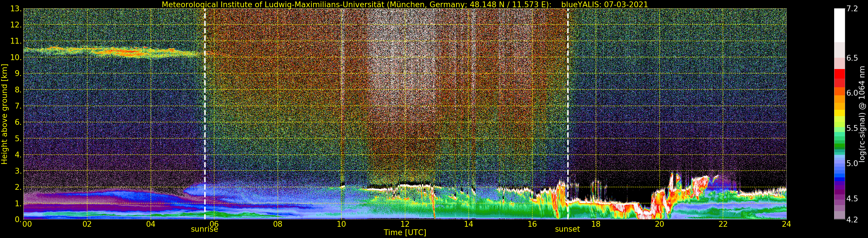Click the '9.' height axis tick
The image size is (868, 238).
18,73
